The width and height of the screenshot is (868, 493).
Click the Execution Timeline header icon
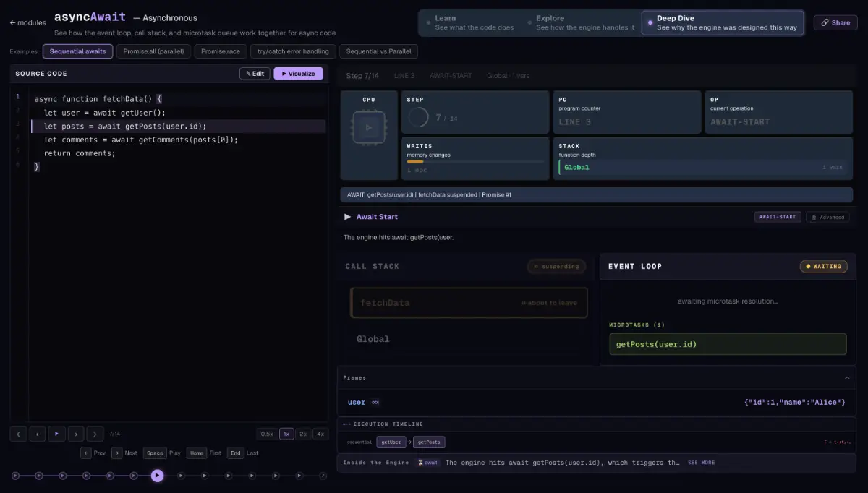pos(346,424)
